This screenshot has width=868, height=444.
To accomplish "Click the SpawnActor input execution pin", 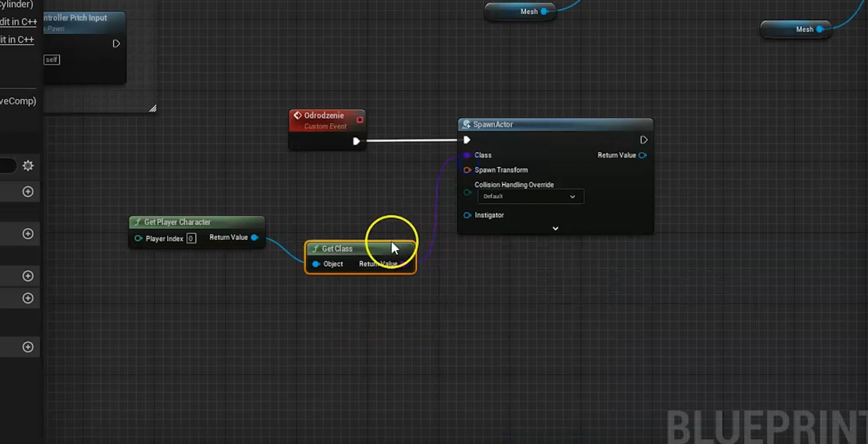I will click(x=467, y=140).
